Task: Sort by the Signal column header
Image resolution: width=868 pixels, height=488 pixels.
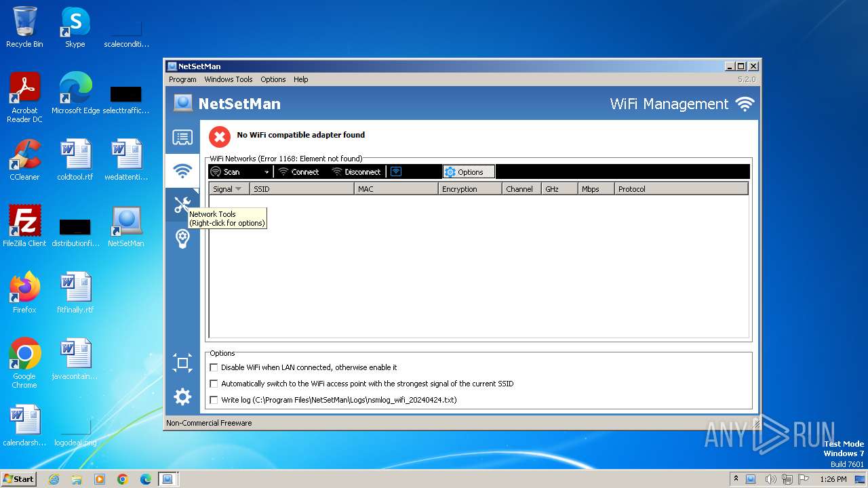Action: click(230, 189)
